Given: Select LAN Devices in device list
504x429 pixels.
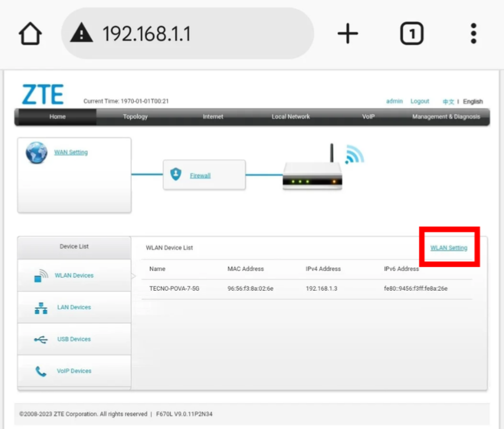Looking at the screenshot, I should coord(74,307).
